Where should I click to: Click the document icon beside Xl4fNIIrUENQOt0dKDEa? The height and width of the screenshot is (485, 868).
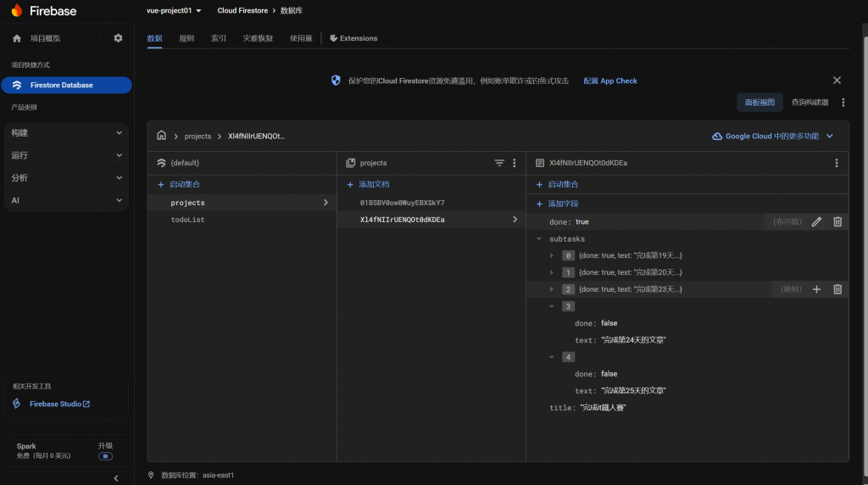[540, 163]
